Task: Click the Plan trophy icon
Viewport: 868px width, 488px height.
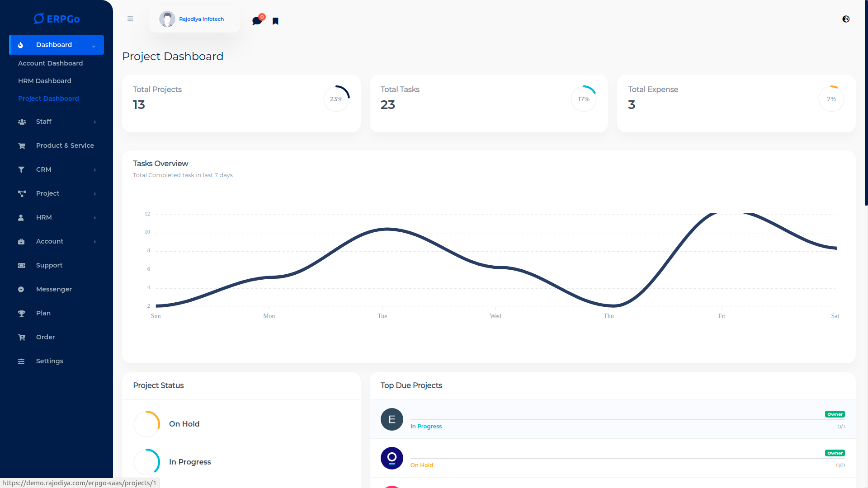Action: tap(21, 313)
